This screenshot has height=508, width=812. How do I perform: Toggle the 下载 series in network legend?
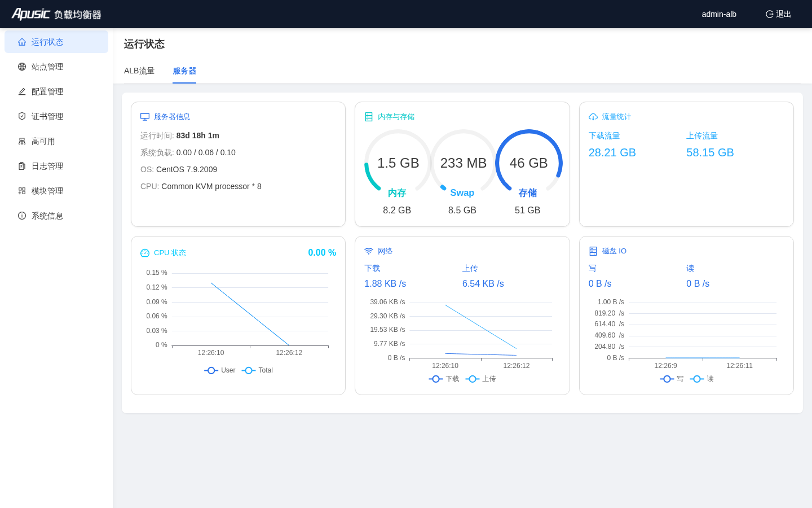point(444,379)
